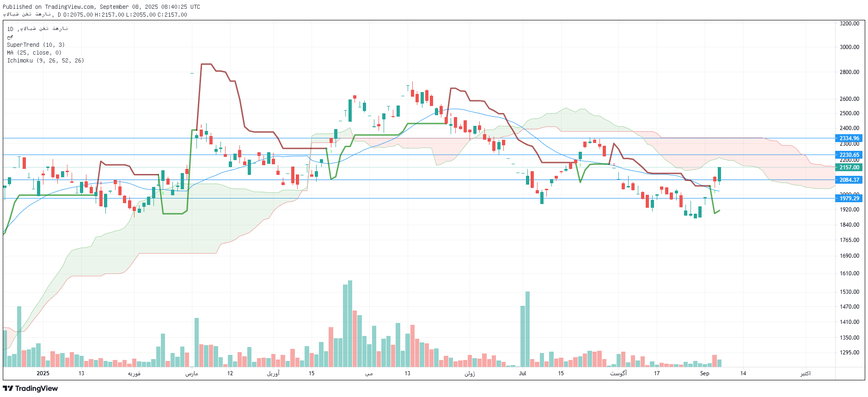Click the 3200.00 value on the price scale
Image resolution: width=868 pixels, height=397 pixels.
(849, 24)
